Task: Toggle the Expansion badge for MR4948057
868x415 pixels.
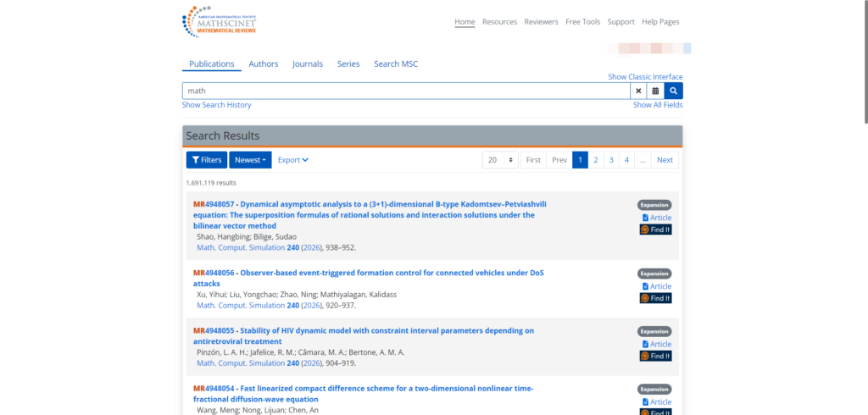Action: tap(654, 205)
